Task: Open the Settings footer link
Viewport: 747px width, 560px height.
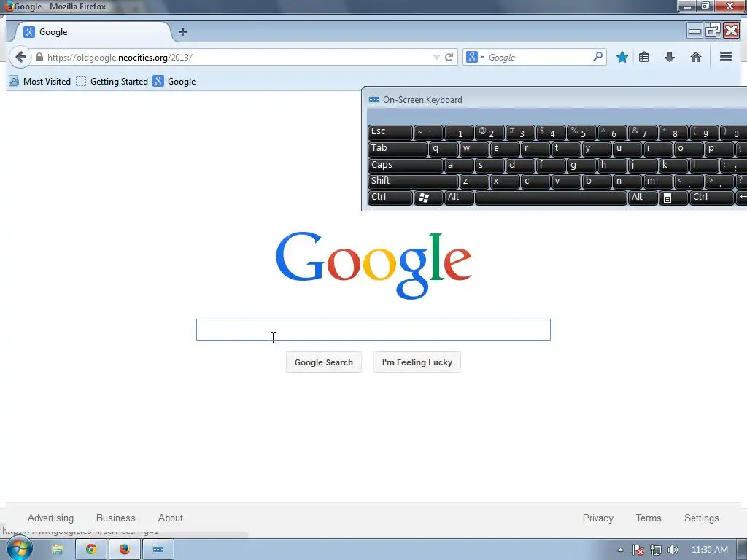Action: (x=701, y=518)
